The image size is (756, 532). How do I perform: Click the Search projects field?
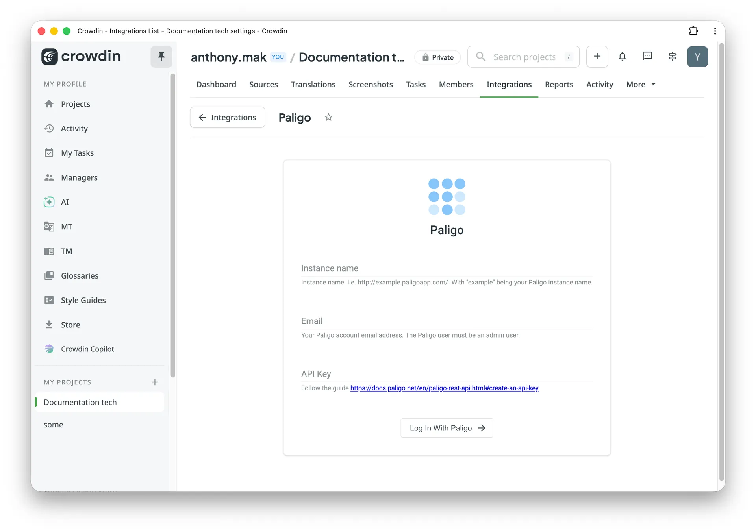point(524,57)
